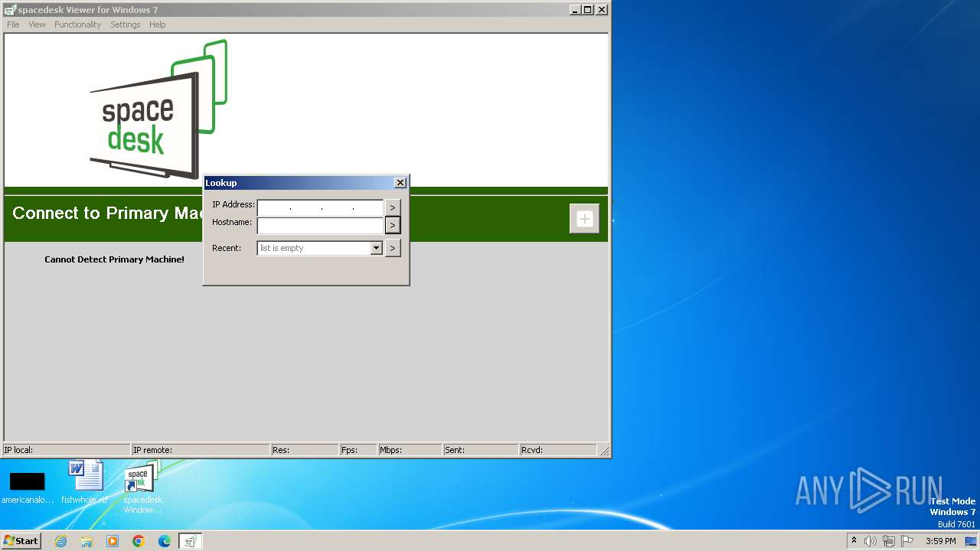Open the File menu
Image resolution: width=980 pixels, height=551 pixels.
point(13,24)
